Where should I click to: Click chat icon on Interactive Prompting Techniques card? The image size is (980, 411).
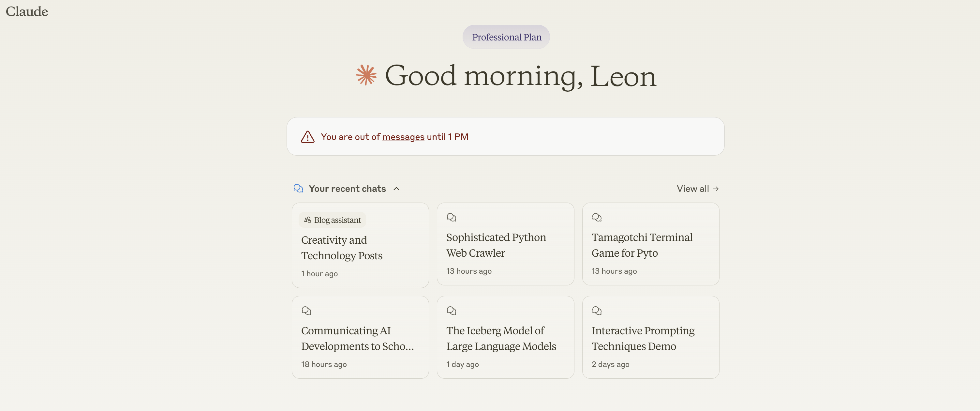(597, 311)
